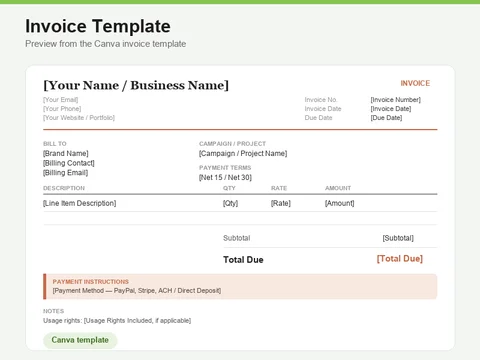
Task: Select the '[Line Item Description]' cell
Action: pos(80,203)
